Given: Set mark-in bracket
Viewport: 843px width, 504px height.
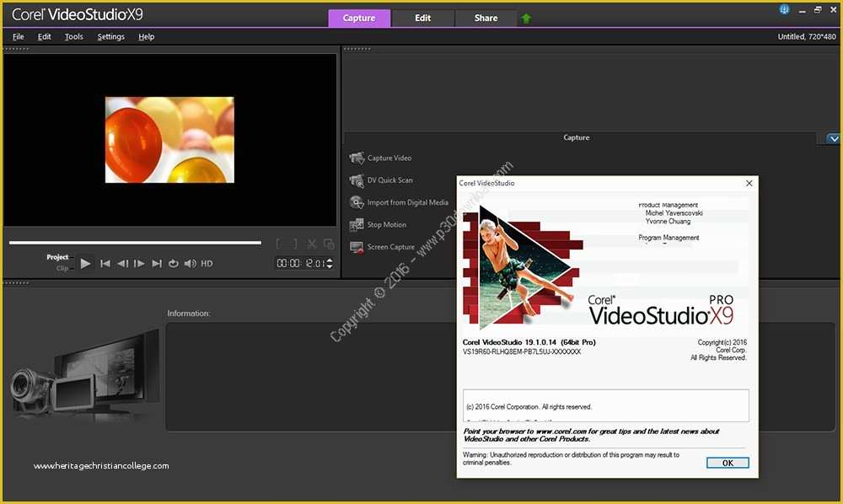Looking at the screenshot, I should [279, 244].
